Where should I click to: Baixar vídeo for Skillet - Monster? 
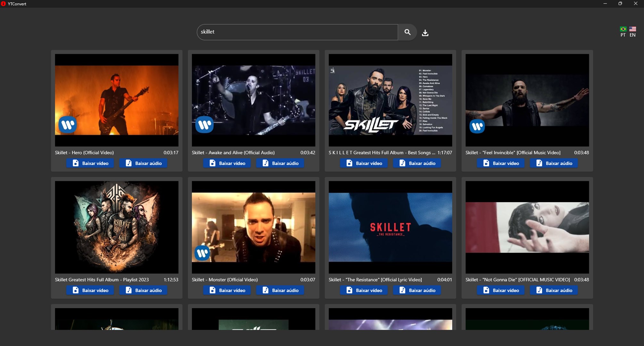(227, 290)
